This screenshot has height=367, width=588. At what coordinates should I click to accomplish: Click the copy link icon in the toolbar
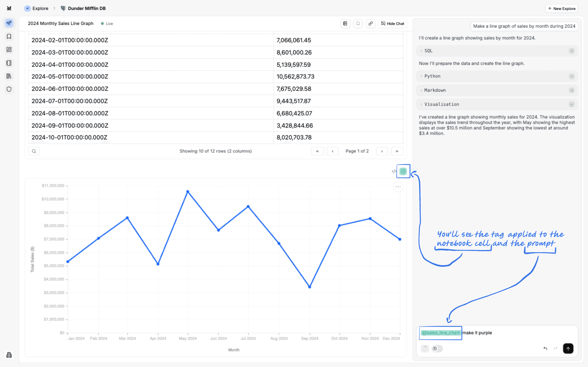click(370, 24)
